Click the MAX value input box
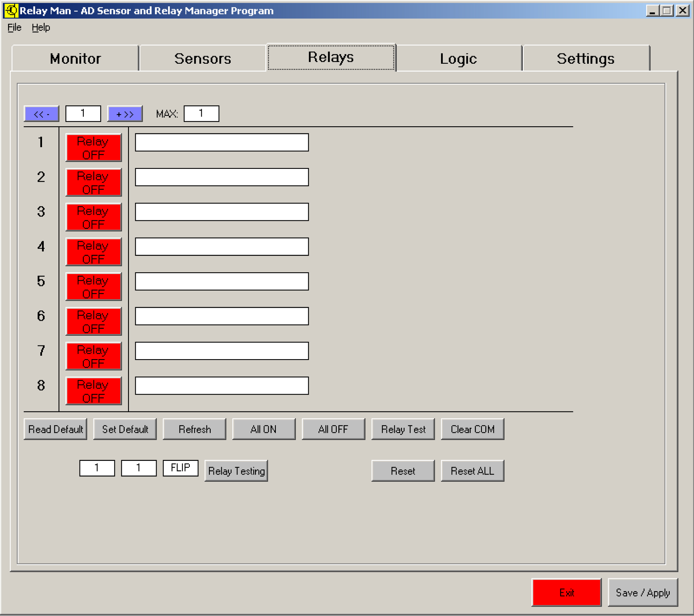Viewport: 694px width, 616px height. (x=201, y=113)
